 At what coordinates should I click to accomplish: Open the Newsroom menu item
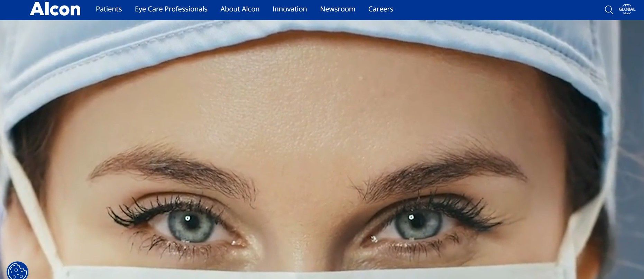[x=338, y=9]
